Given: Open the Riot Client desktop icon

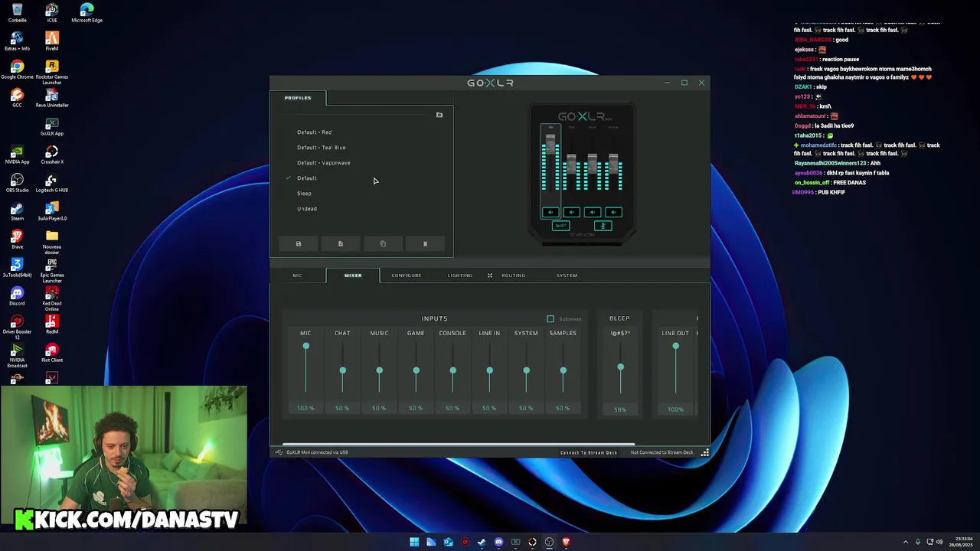Looking at the screenshot, I should pos(52,352).
